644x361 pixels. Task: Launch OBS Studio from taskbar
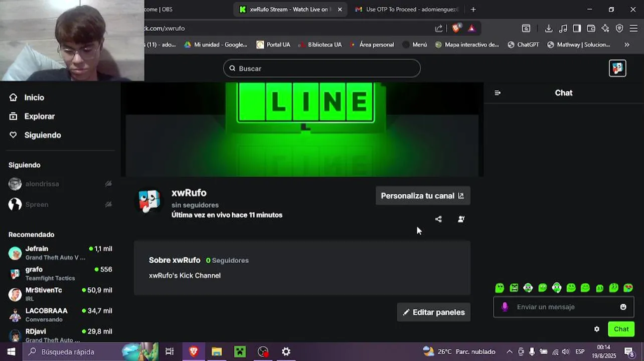tap(263, 351)
